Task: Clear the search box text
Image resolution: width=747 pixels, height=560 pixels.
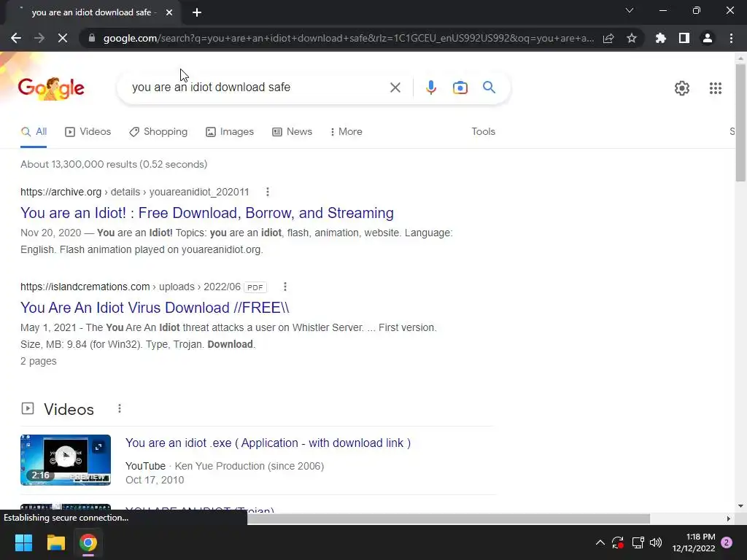Action: click(395, 87)
